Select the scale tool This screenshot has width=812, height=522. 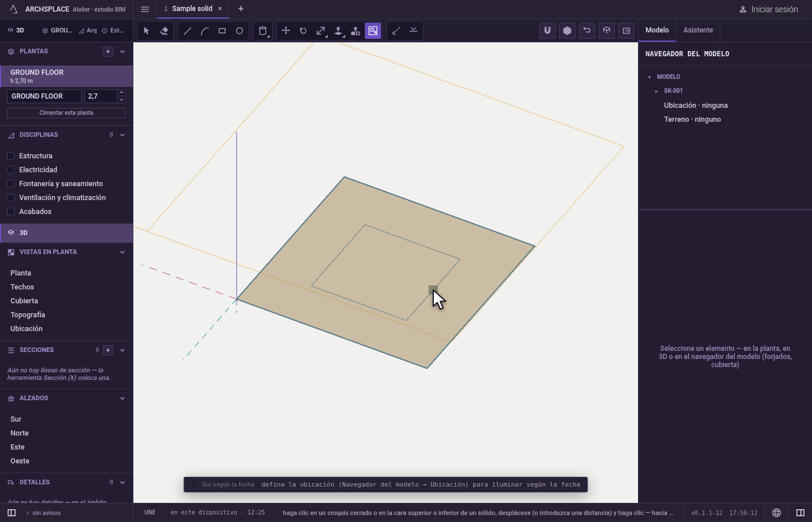[x=321, y=31]
